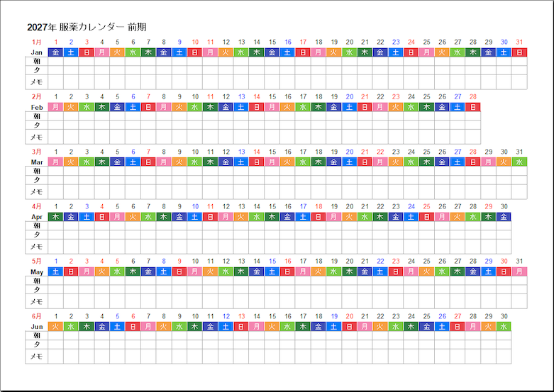The image size is (554, 392).
Task: Click the empty 夕 cell for February 28
Action: 473,125
